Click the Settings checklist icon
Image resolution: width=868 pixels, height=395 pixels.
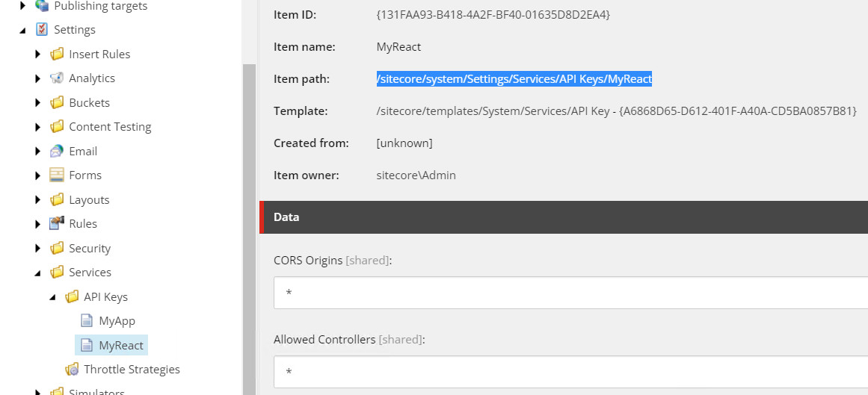tap(42, 29)
